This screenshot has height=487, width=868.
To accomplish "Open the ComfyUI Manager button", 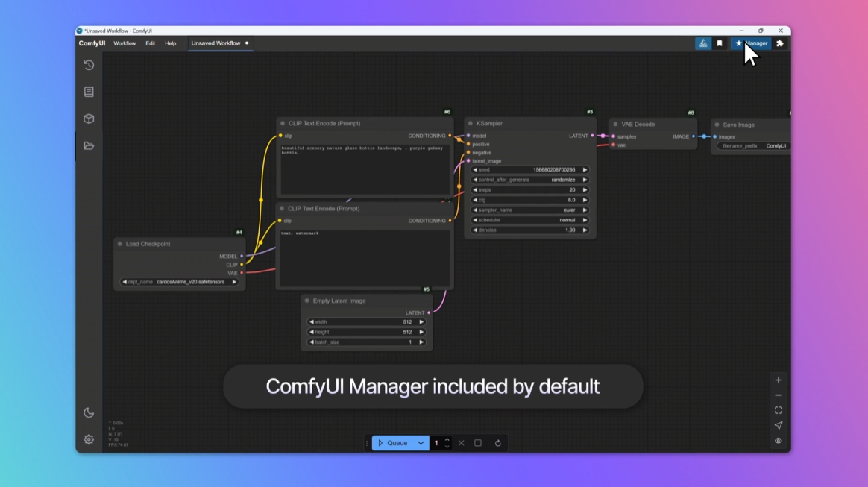I will click(x=751, y=43).
